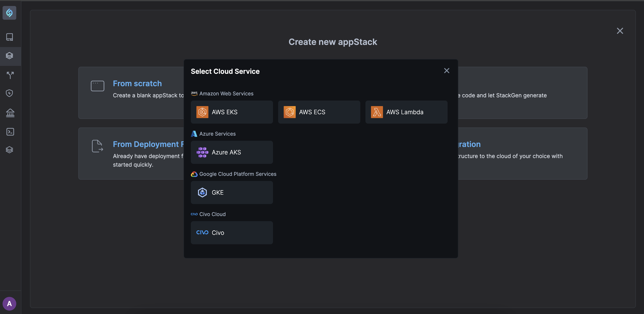Viewport: 644px width, 314px height.
Task: Click the Select Cloud Service dialog title
Action: click(x=225, y=71)
